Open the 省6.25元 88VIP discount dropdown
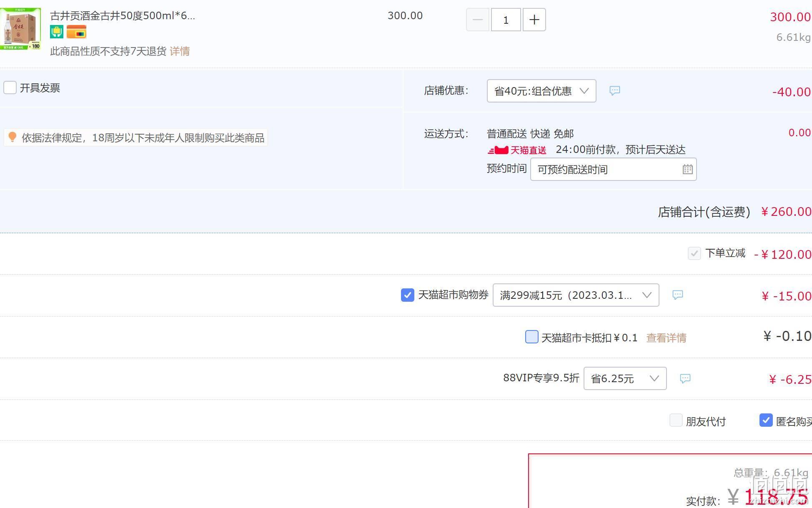 click(x=625, y=378)
